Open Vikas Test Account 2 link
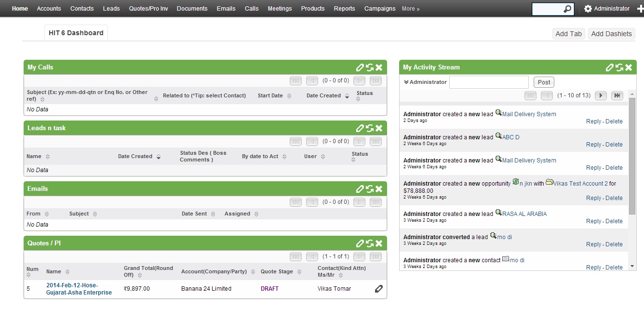The height and width of the screenshot is (309, 644). point(580,184)
